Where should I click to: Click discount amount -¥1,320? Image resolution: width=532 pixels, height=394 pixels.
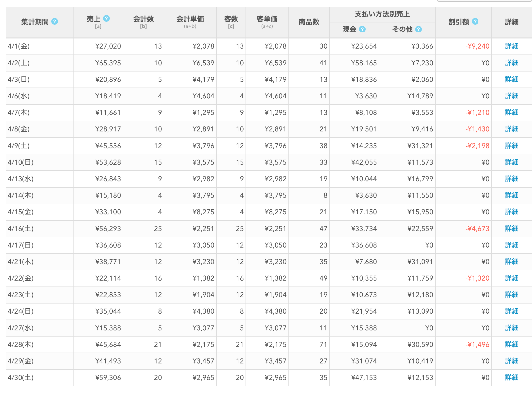[477, 278]
